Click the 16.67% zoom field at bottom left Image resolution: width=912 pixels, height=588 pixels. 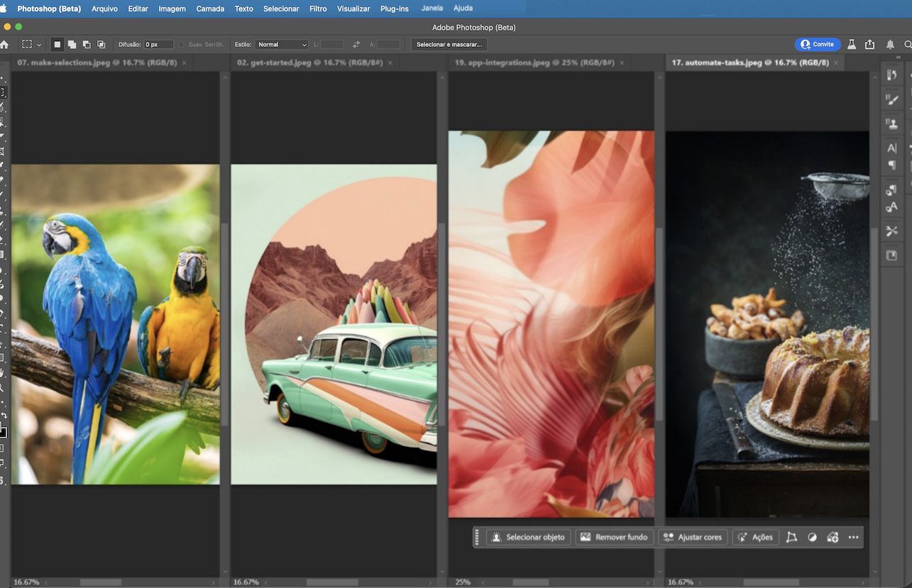(27, 582)
